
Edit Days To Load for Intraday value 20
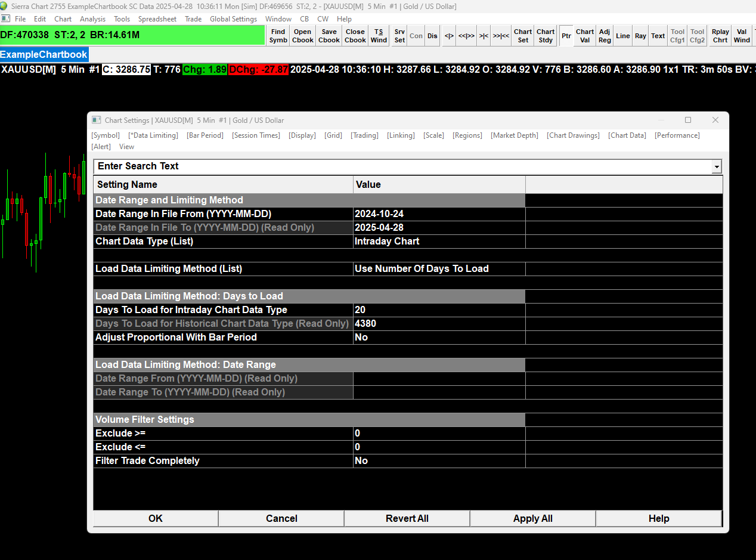coord(439,310)
